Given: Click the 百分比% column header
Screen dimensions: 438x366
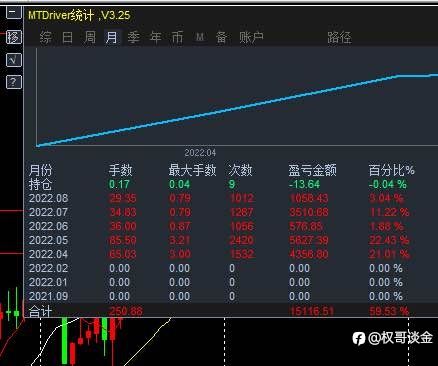Looking at the screenshot, I should pyautogui.click(x=391, y=170).
